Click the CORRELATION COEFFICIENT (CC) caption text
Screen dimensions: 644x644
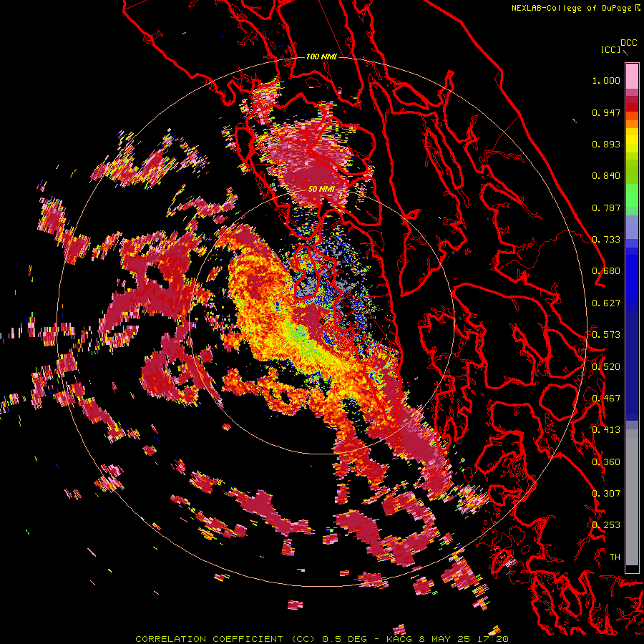coord(225,639)
